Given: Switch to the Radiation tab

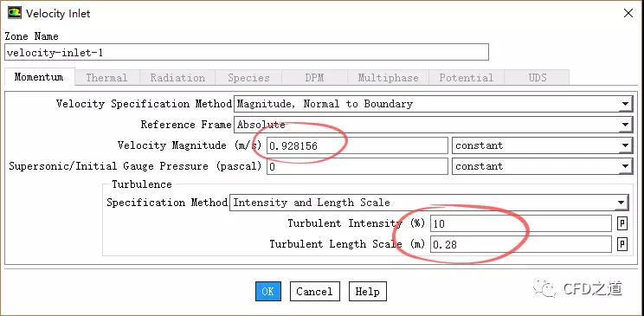Looking at the screenshot, I should pos(177,78).
